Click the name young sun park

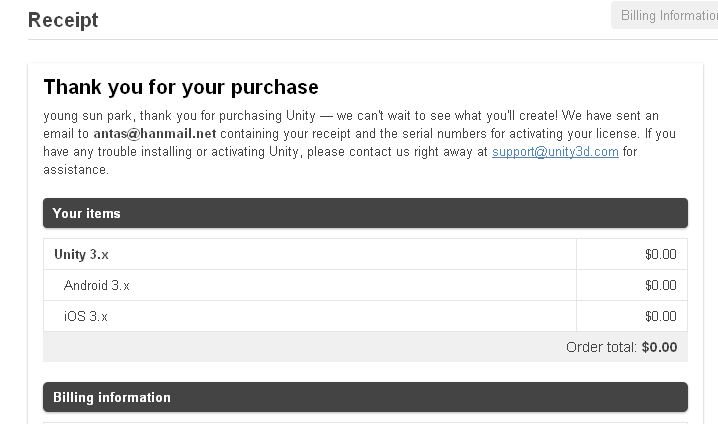pos(87,116)
